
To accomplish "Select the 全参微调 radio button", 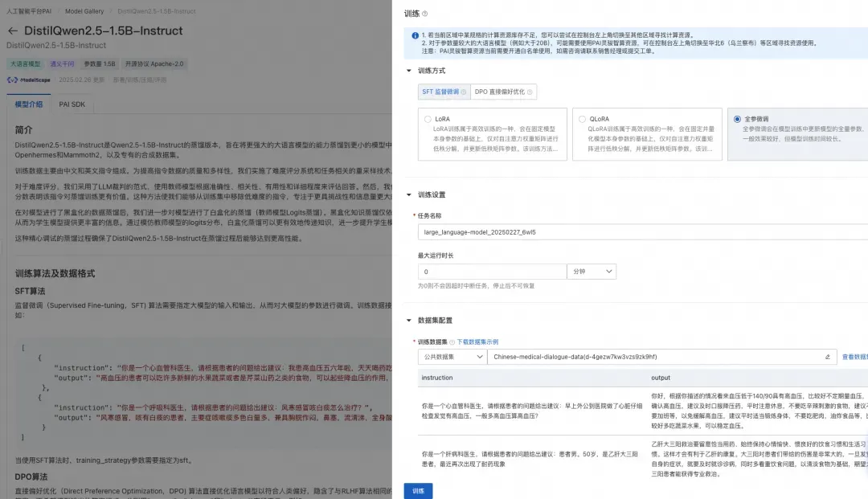I will [x=737, y=120].
